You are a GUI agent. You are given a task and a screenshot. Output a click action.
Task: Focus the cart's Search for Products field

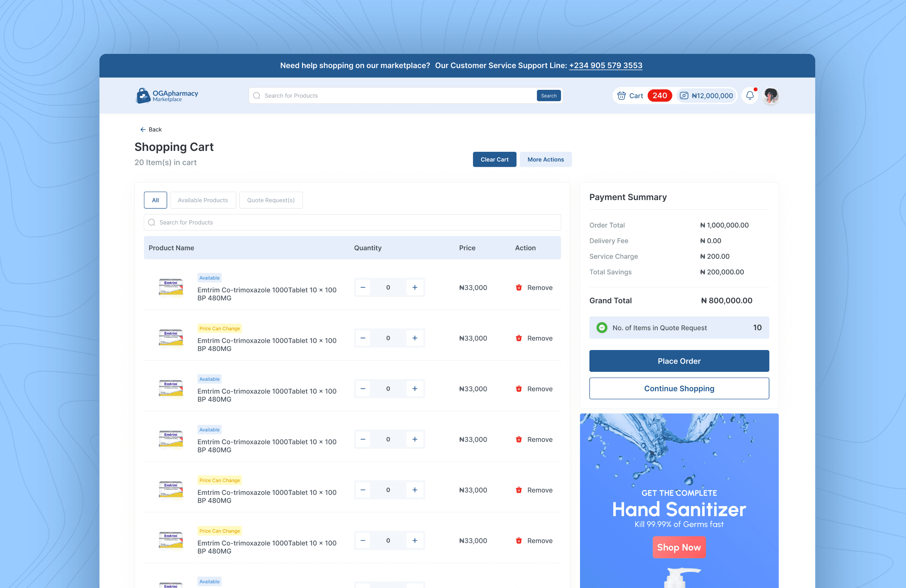coord(352,222)
